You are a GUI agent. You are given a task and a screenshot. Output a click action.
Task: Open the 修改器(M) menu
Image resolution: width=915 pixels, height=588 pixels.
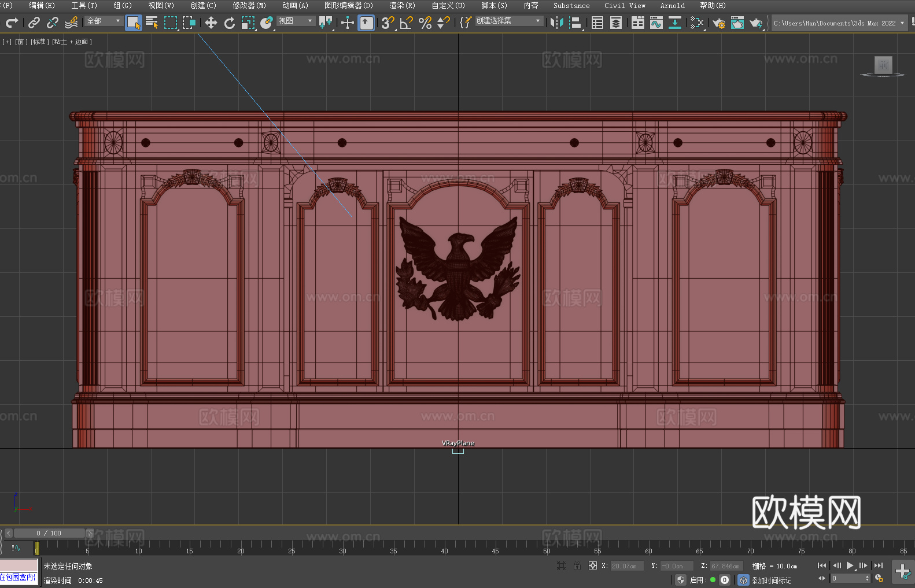[249, 5]
